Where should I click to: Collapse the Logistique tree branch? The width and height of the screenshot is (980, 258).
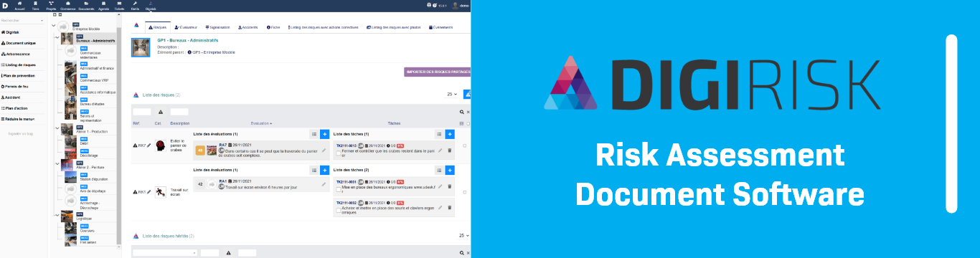point(57,214)
